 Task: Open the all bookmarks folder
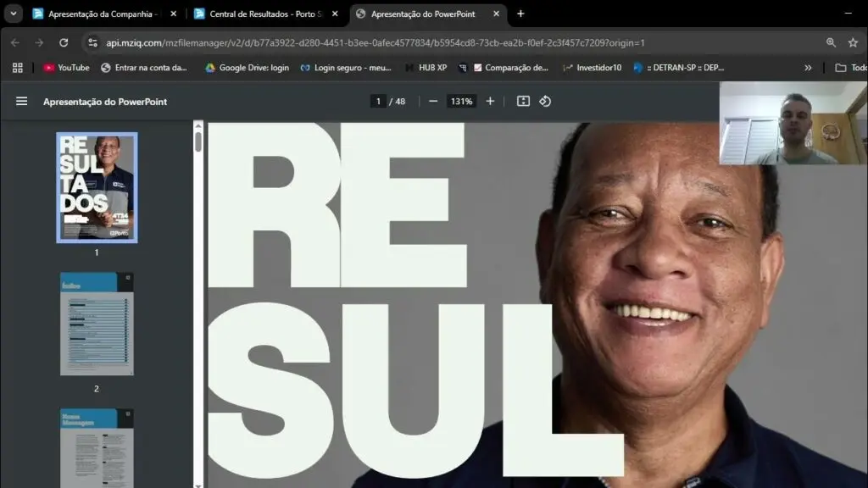pyautogui.click(x=851, y=68)
